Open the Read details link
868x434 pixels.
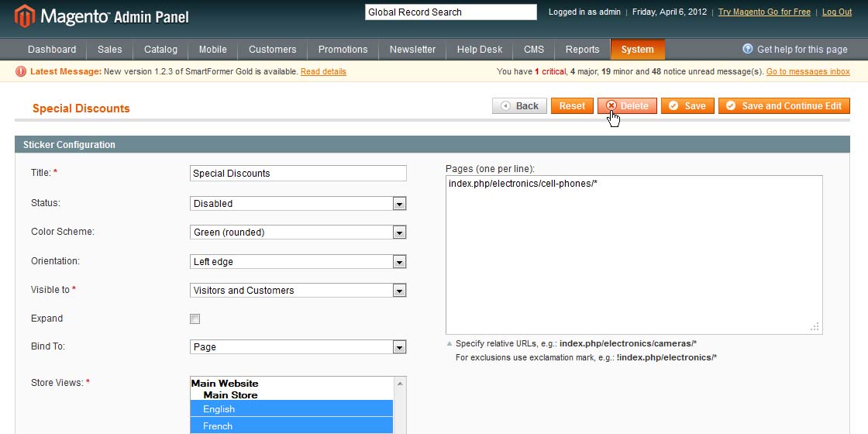point(323,72)
